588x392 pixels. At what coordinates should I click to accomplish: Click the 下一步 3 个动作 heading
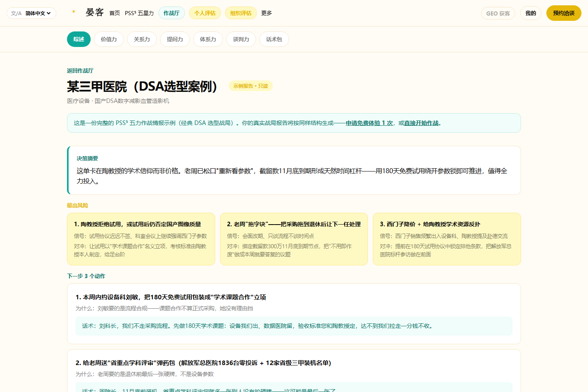click(x=86, y=276)
